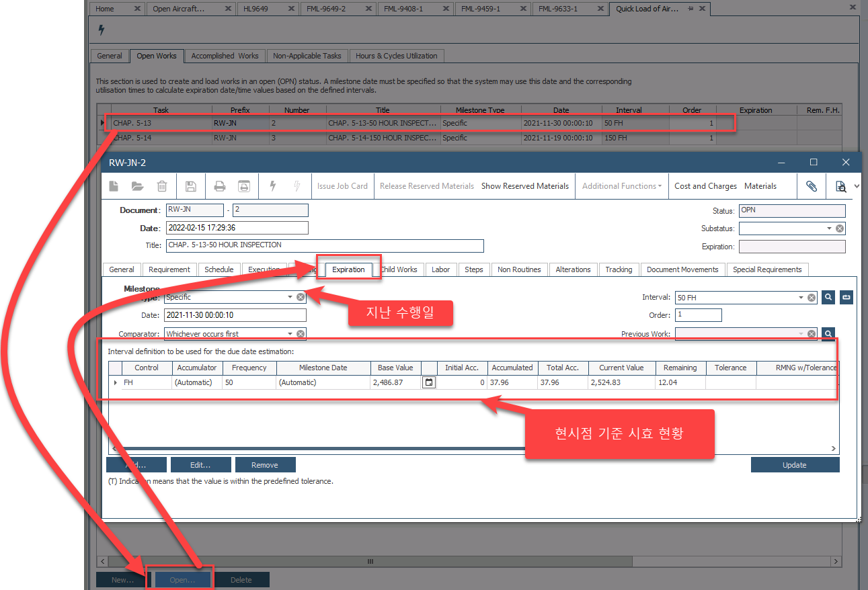Click the new document icon in RW-JN-2 toolbar

click(x=114, y=186)
